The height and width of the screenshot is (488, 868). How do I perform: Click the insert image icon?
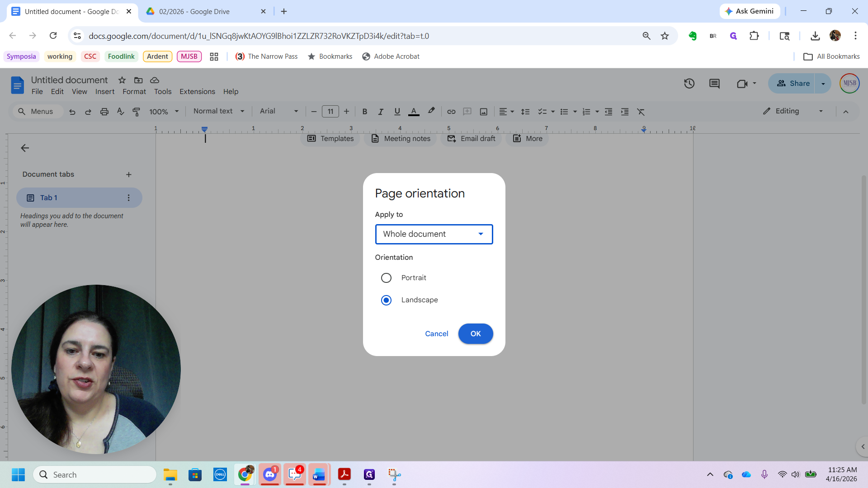click(483, 112)
